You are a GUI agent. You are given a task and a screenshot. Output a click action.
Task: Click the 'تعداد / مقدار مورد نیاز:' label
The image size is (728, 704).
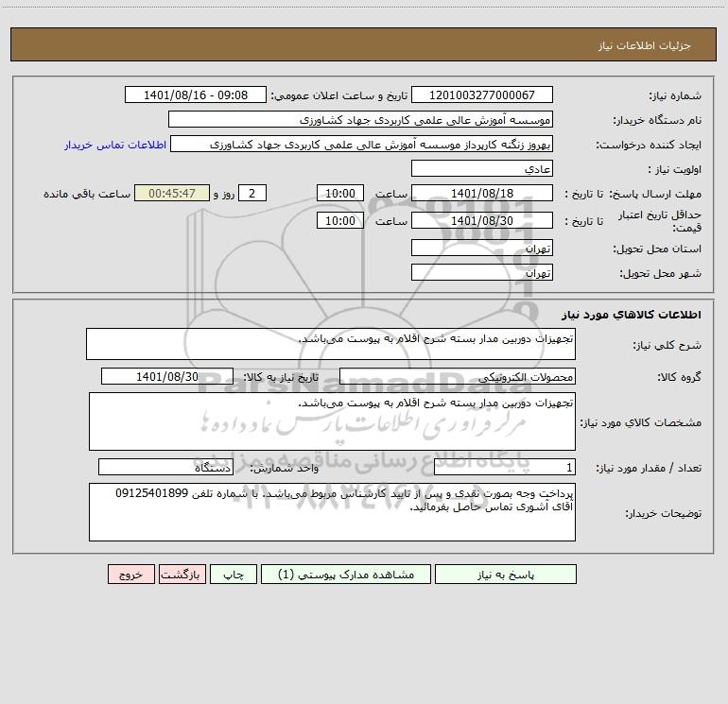[649, 469]
